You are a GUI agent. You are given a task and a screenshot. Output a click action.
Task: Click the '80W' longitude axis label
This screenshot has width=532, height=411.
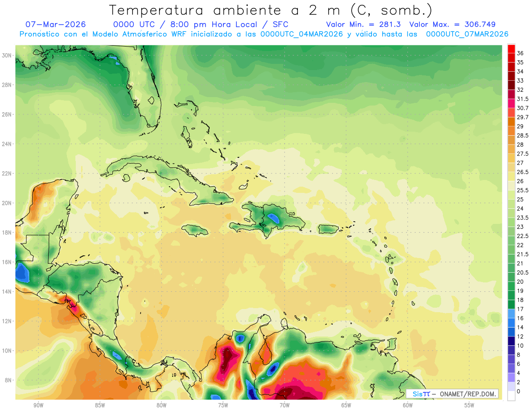click(161, 405)
